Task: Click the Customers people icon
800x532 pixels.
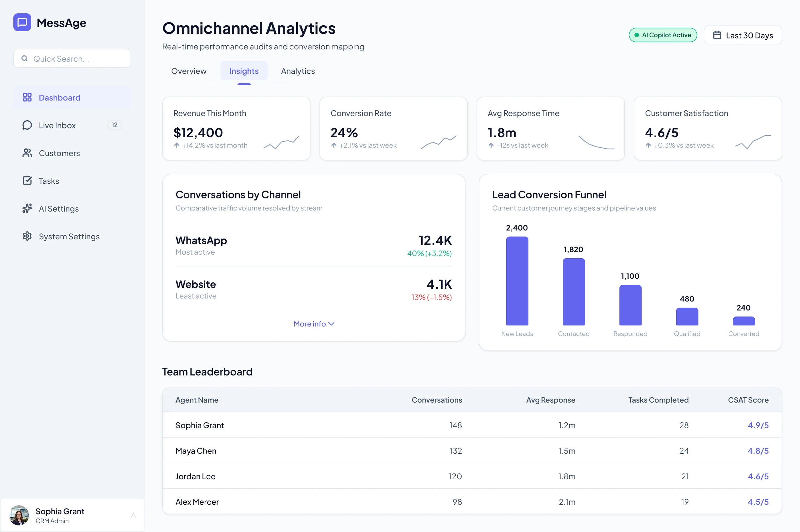Action: pyautogui.click(x=27, y=153)
